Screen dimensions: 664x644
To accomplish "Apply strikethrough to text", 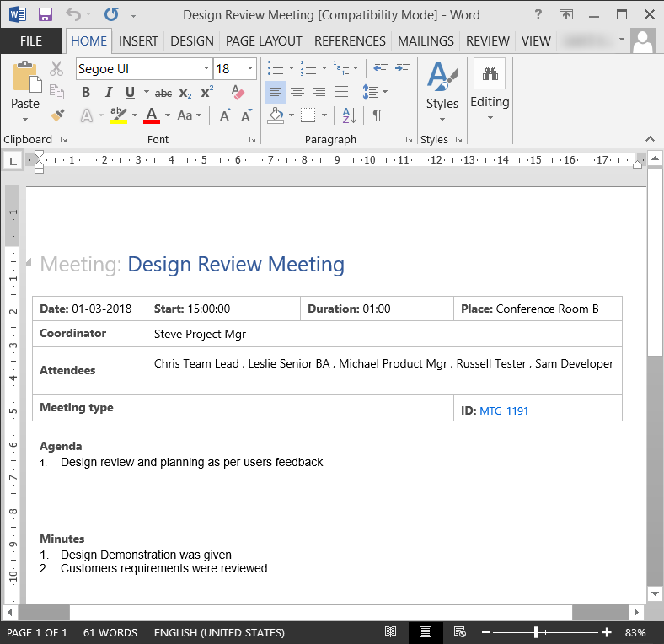I will (x=163, y=93).
